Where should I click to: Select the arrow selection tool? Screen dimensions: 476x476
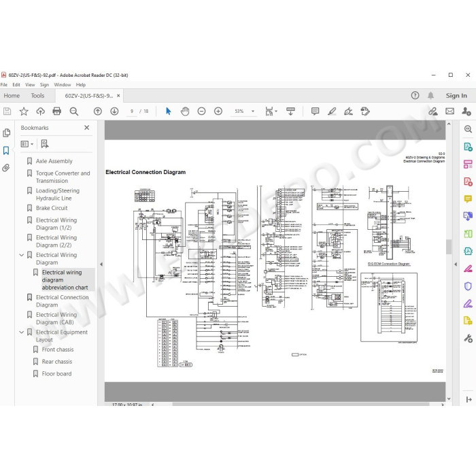click(x=169, y=112)
